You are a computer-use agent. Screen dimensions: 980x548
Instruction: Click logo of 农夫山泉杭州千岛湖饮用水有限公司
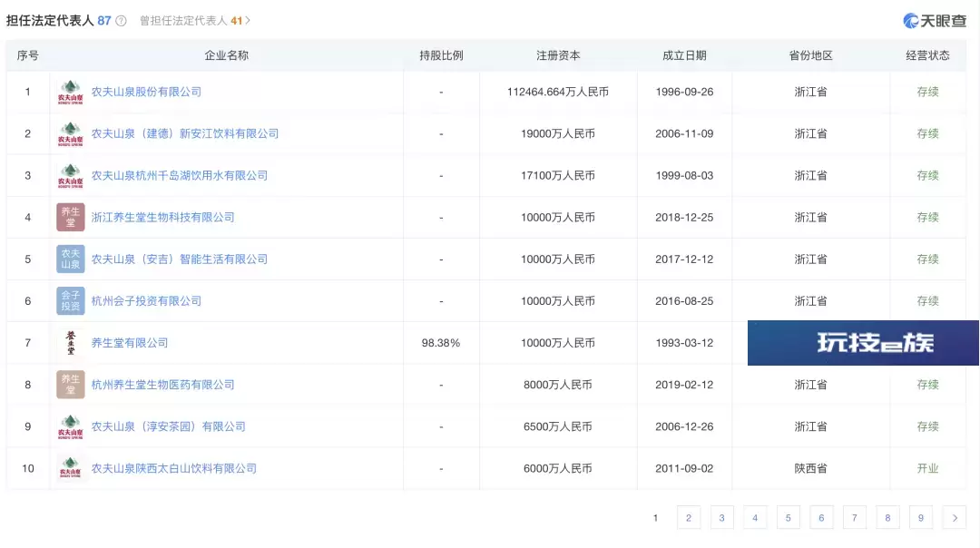coord(71,176)
